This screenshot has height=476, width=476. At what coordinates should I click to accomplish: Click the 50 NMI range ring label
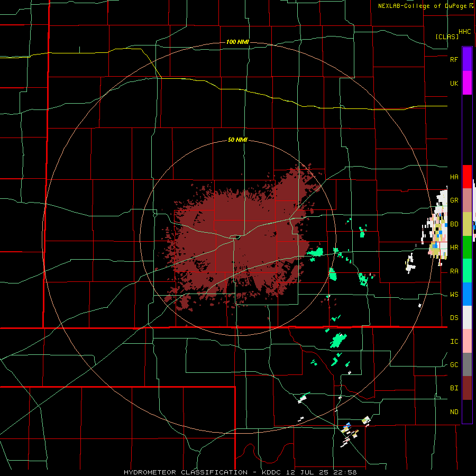pos(237,140)
